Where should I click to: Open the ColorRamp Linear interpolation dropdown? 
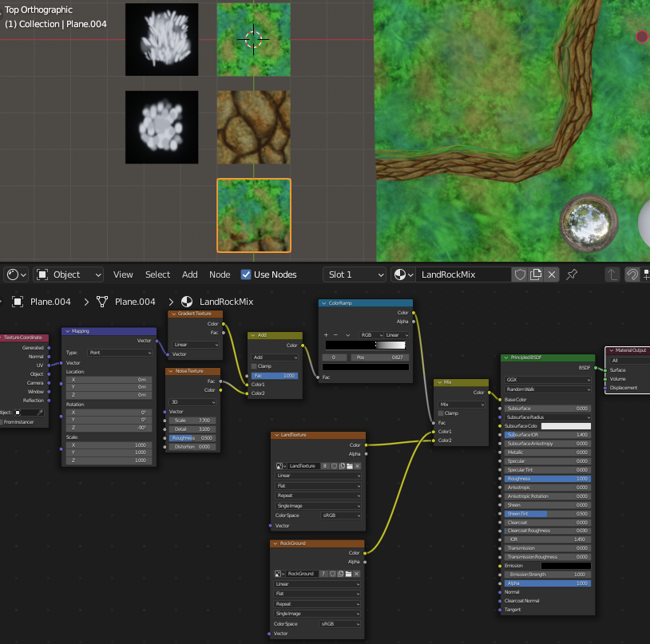[396, 334]
